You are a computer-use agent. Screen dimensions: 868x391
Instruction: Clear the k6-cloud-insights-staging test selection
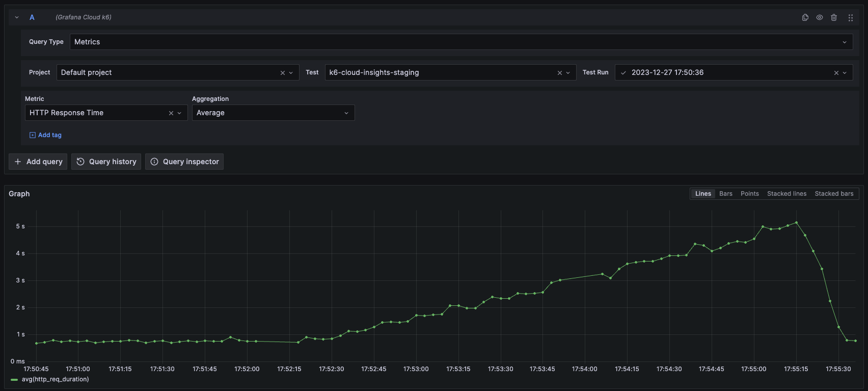560,73
